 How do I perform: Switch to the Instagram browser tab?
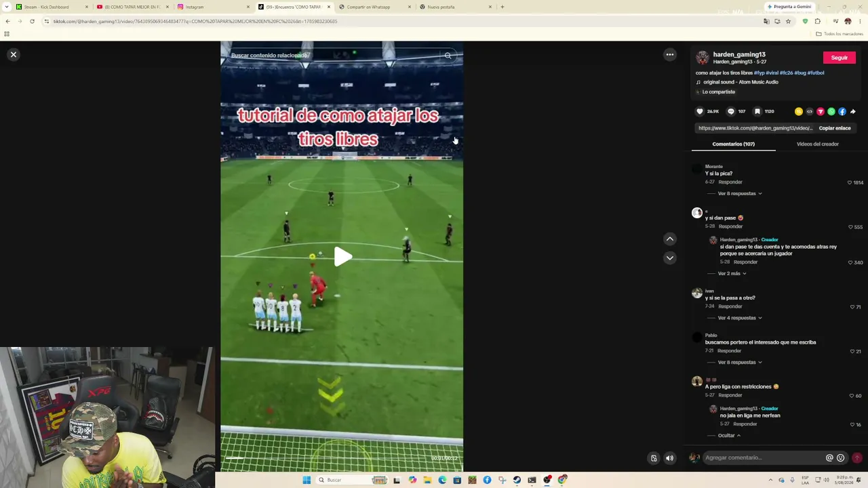(212, 7)
